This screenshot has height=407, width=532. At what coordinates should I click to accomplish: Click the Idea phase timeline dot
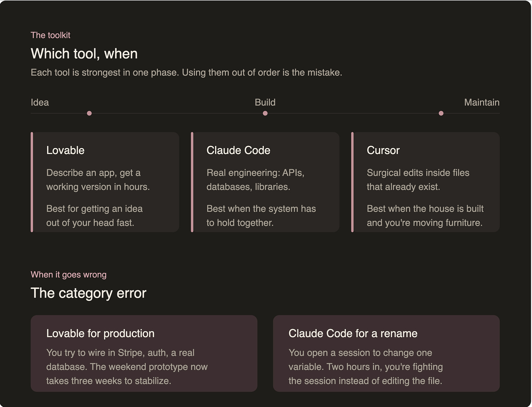click(89, 113)
